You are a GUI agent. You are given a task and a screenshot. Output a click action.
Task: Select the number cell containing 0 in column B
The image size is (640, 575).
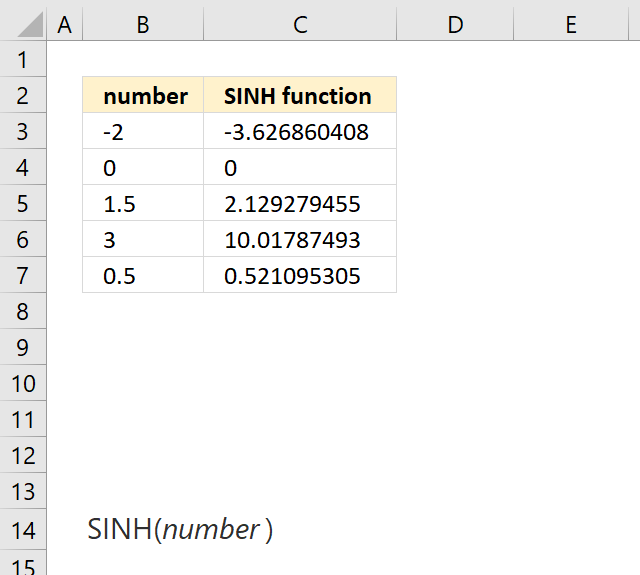(x=143, y=167)
